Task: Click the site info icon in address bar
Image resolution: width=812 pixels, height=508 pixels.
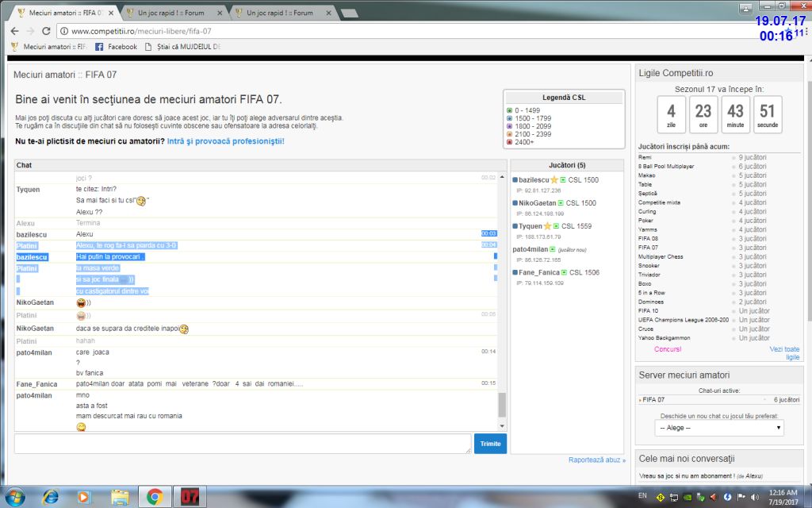Action: point(64,31)
